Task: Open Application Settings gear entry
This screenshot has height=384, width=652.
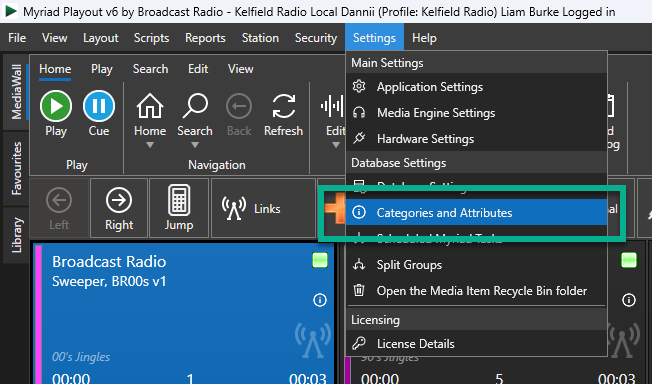Action: pyautogui.click(x=476, y=87)
